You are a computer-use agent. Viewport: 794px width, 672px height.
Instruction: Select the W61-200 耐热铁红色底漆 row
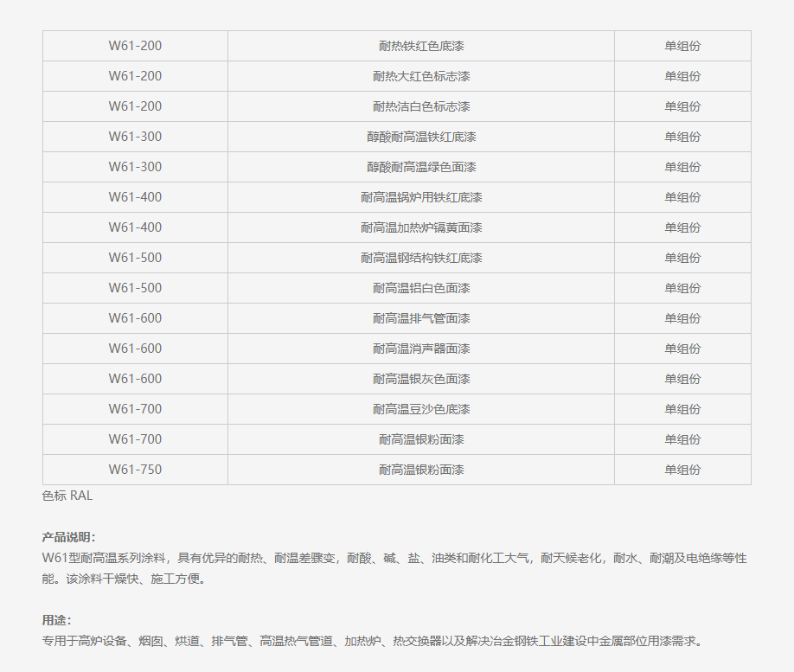pyautogui.click(x=419, y=45)
